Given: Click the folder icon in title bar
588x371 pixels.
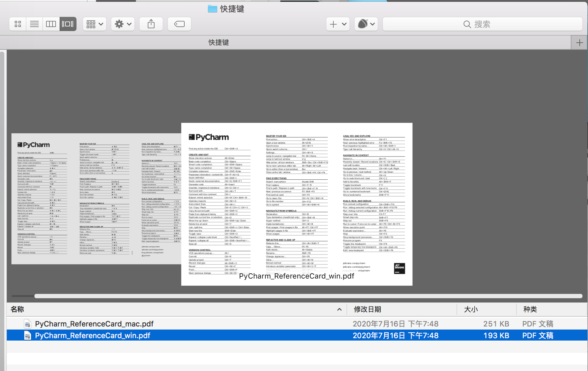Looking at the screenshot, I should (212, 9).
